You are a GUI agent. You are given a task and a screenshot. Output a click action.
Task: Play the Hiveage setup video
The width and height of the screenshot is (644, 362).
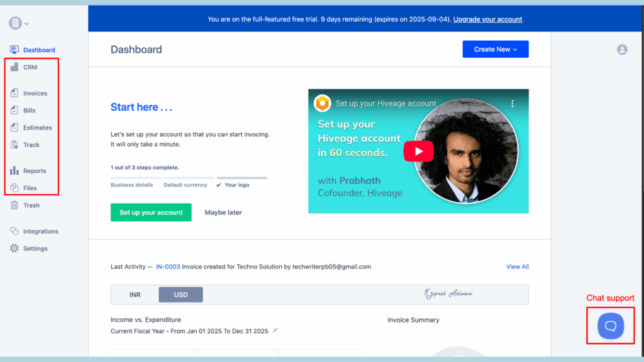pos(418,151)
